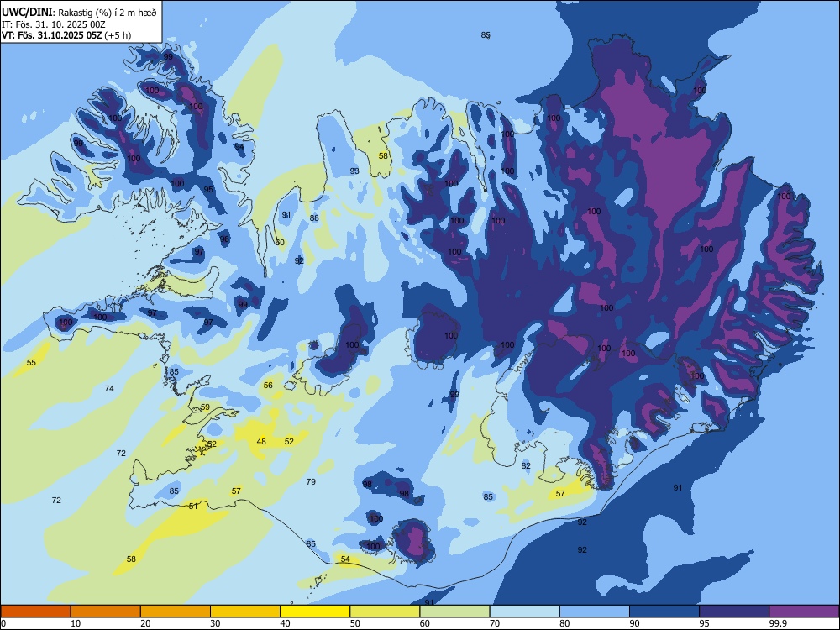Click the '82' humidity value on map

pyautogui.click(x=526, y=465)
